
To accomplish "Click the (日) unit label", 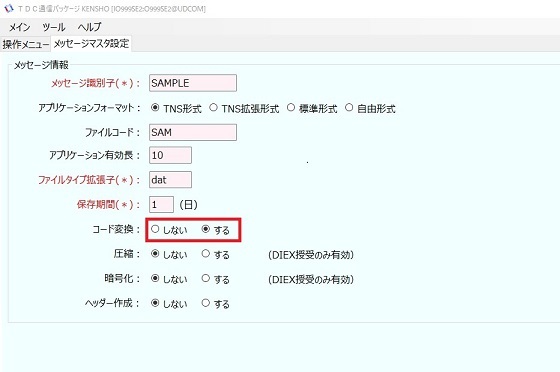I will point(189,205).
